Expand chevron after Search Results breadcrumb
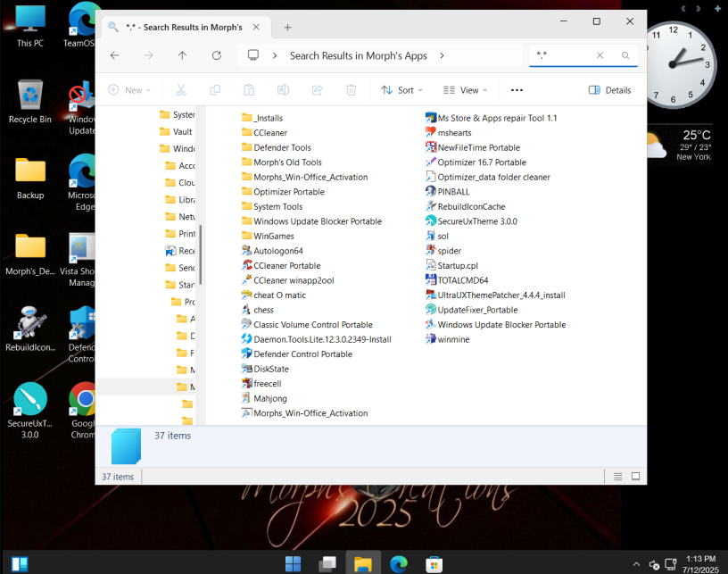Viewport: 728px width, 574px height. tap(442, 55)
